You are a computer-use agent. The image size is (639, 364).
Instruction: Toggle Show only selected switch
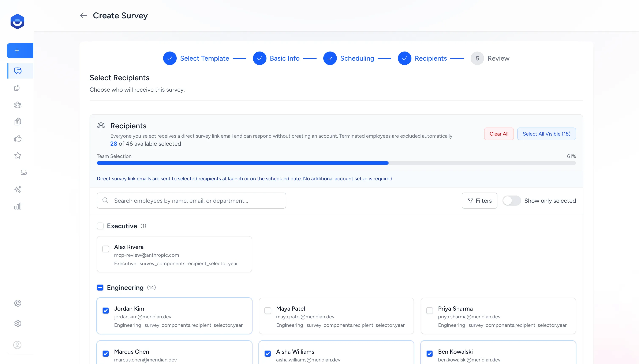tap(511, 201)
